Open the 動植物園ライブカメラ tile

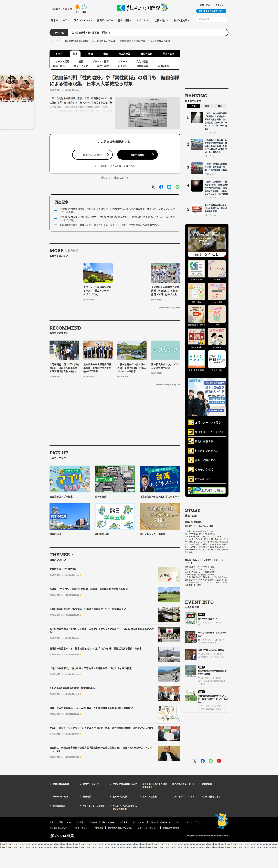pos(196,314)
